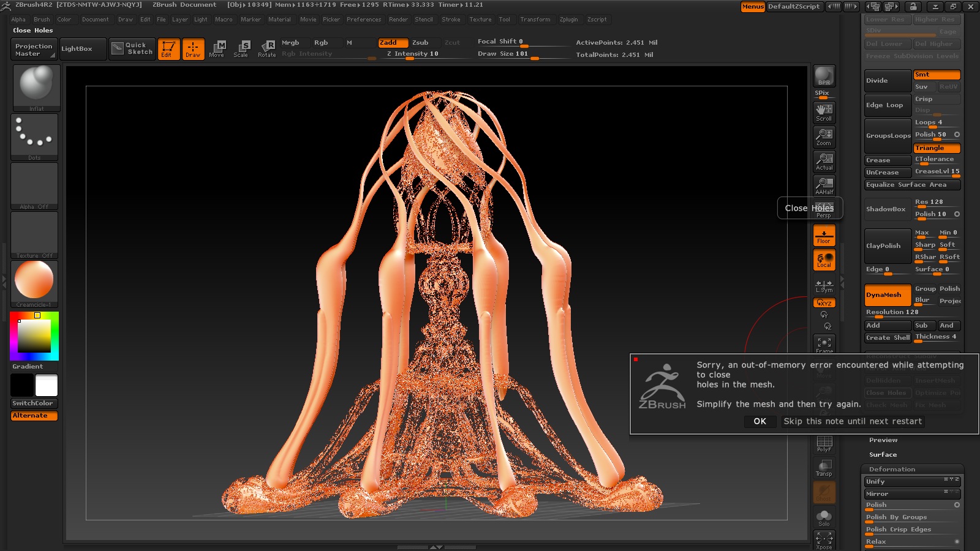The width and height of the screenshot is (980, 551).
Task: Click the Solo mode icon
Action: tap(824, 518)
